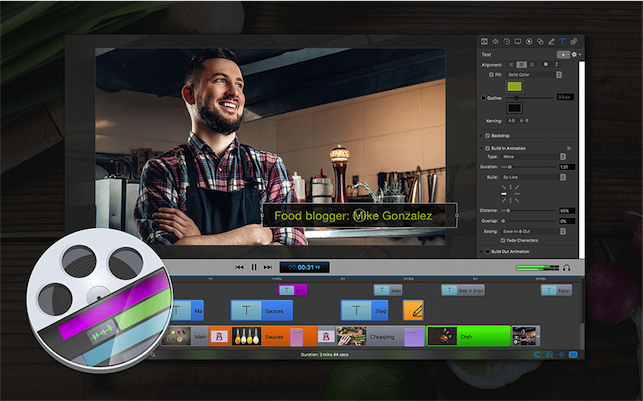
Task: Uncheck the Fade Characters checkbox
Action: [503, 240]
